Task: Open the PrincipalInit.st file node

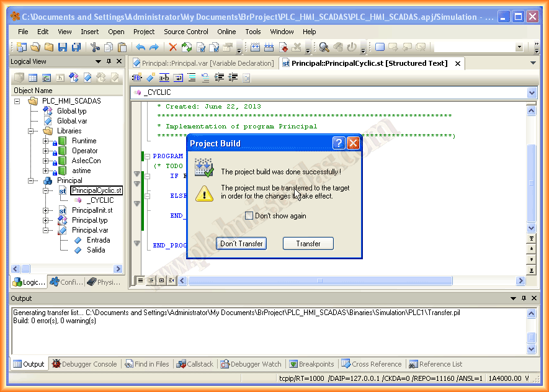Action: point(92,210)
